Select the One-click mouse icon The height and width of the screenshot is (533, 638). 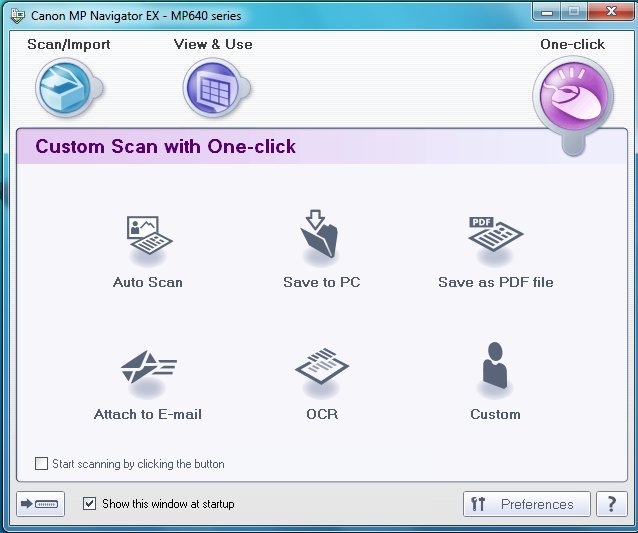tap(571, 93)
